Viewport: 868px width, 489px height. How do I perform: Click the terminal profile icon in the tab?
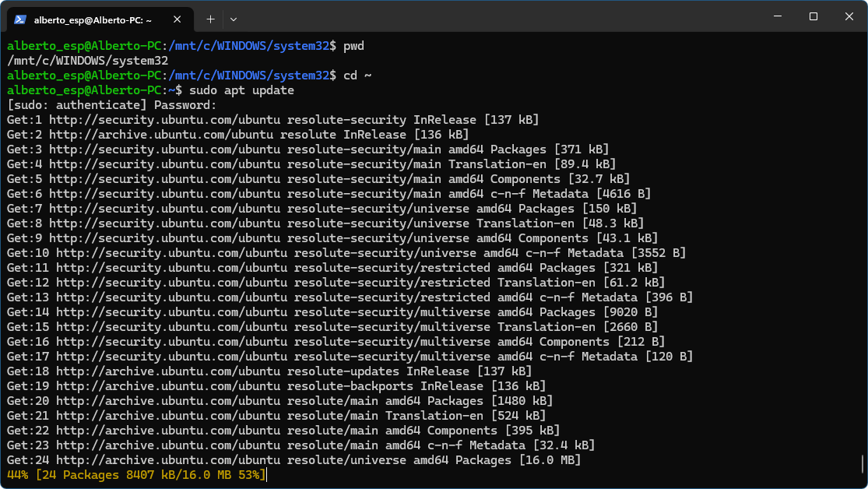(x=20, y=19)
